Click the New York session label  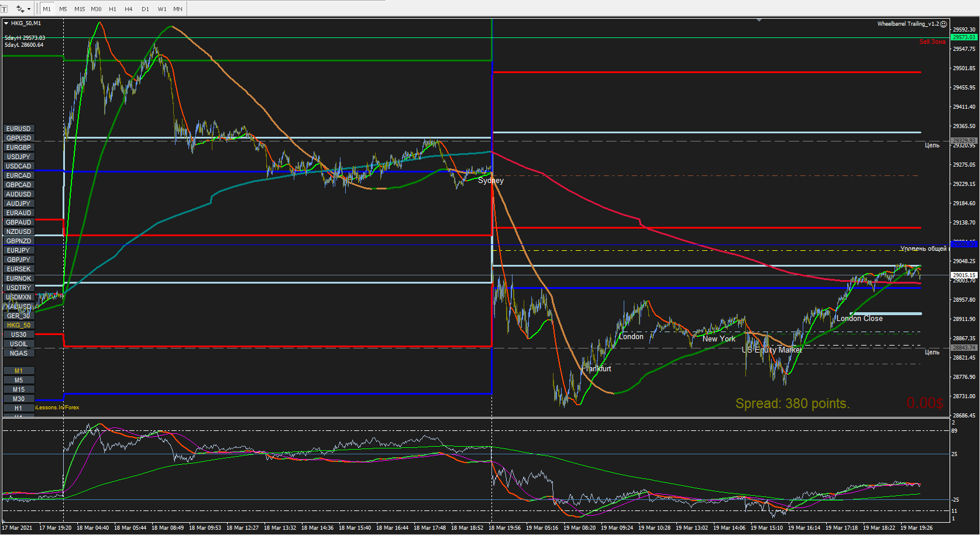point(719,339)
